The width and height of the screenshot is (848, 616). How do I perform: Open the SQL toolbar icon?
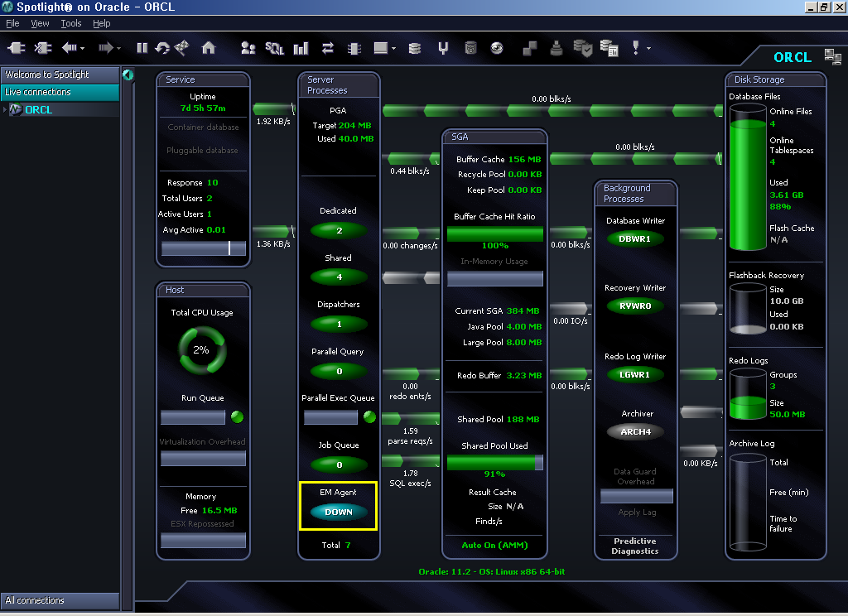click(x=274, y=49)
